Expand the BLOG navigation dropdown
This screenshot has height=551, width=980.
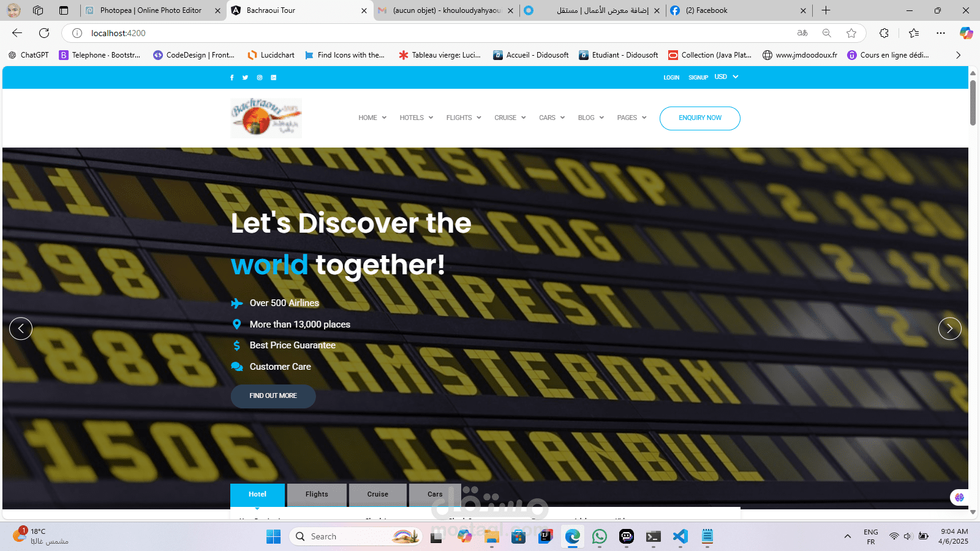[x=591, y=118]
